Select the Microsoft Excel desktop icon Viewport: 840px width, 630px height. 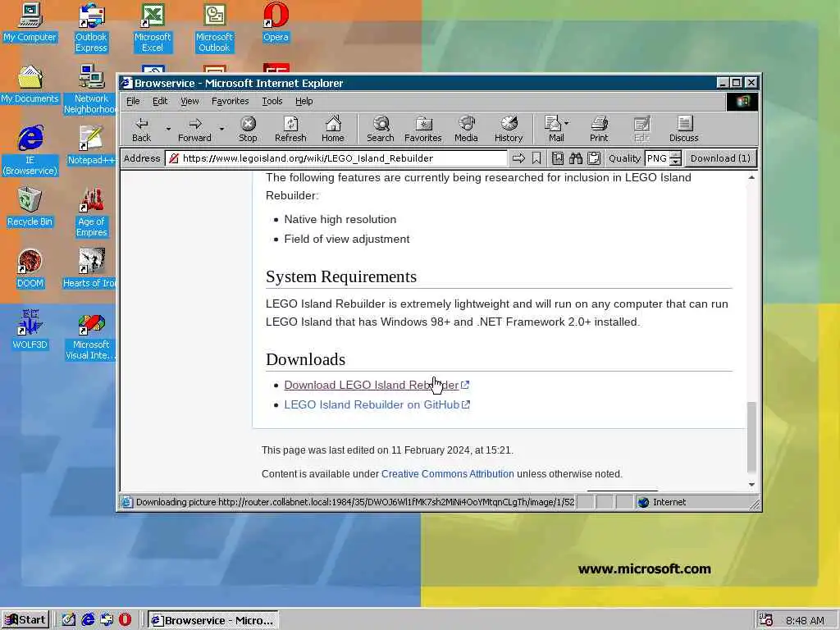(153, 28)
